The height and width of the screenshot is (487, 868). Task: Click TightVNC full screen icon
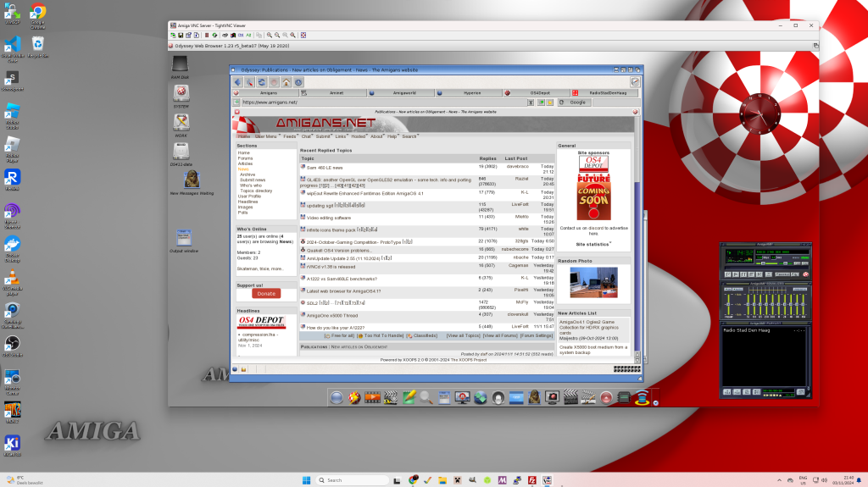(303, 35)
